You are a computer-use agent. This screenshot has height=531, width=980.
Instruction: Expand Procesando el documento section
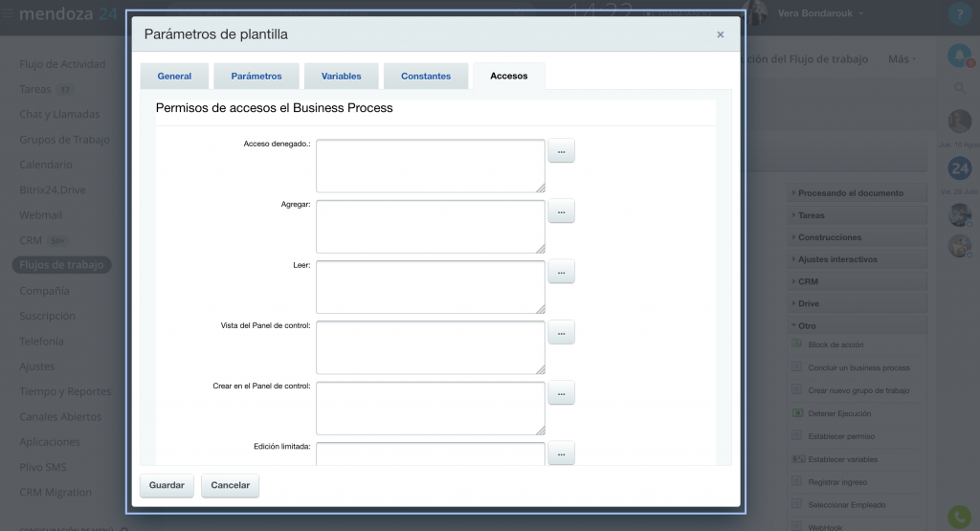tap(857, 193)
